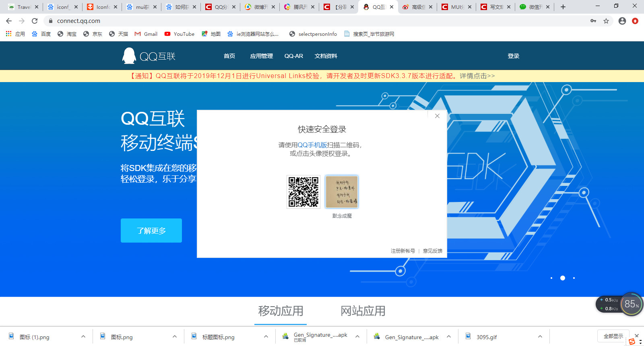
Task: Open the Gmail bookmark
Action: [146, 34]
